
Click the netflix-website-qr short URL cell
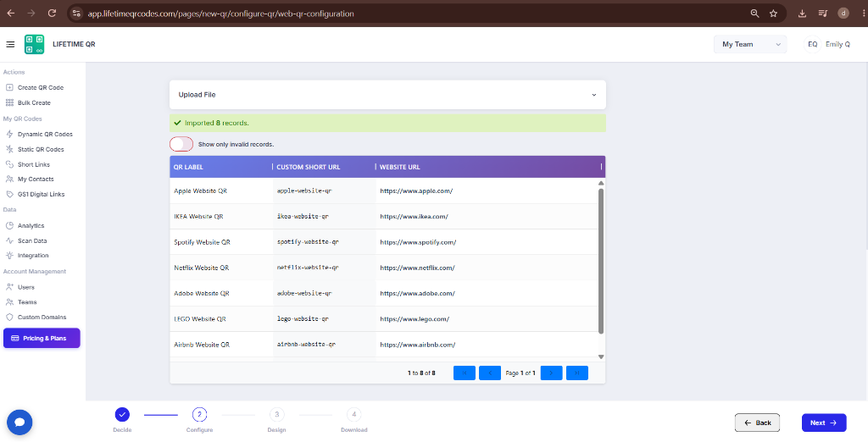click(325, 268)
